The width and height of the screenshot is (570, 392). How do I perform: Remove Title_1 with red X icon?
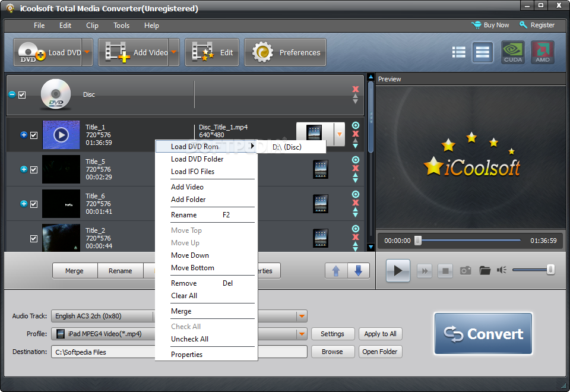[356, 134]
